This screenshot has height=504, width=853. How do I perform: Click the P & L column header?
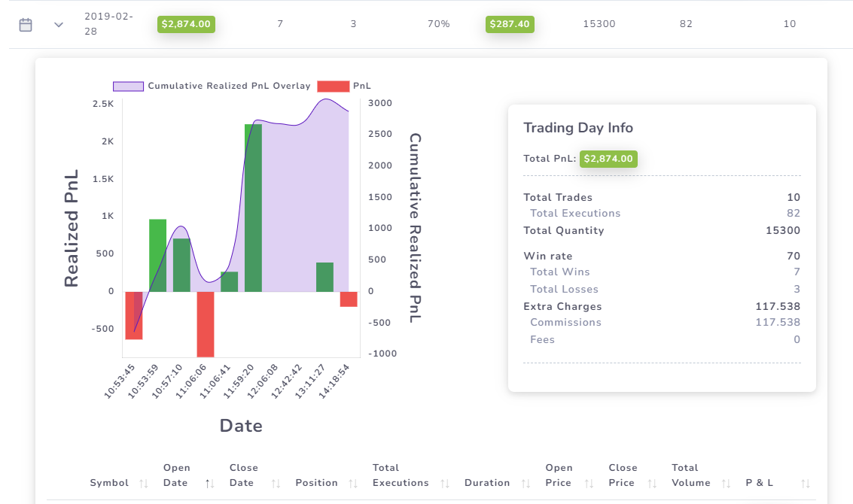point(760,483)
